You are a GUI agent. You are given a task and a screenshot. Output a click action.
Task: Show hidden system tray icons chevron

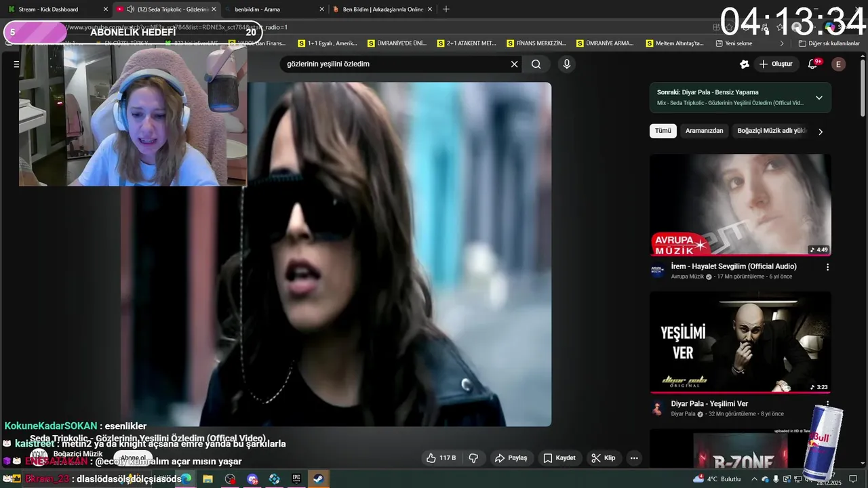tap(754, 479)
